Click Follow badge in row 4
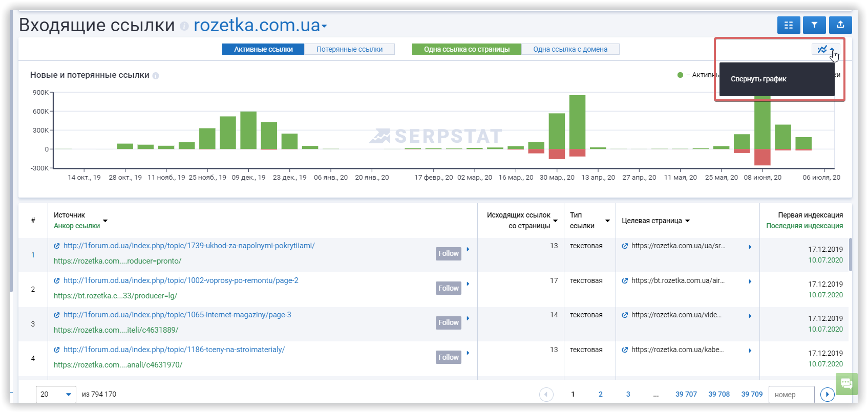 449,357
